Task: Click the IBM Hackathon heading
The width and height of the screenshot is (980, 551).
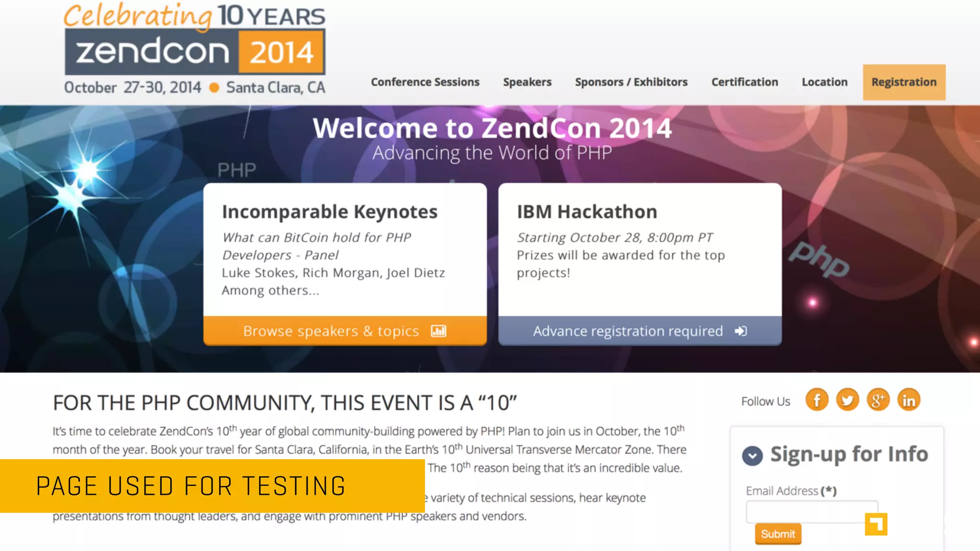Action: (x=587, y=212)
